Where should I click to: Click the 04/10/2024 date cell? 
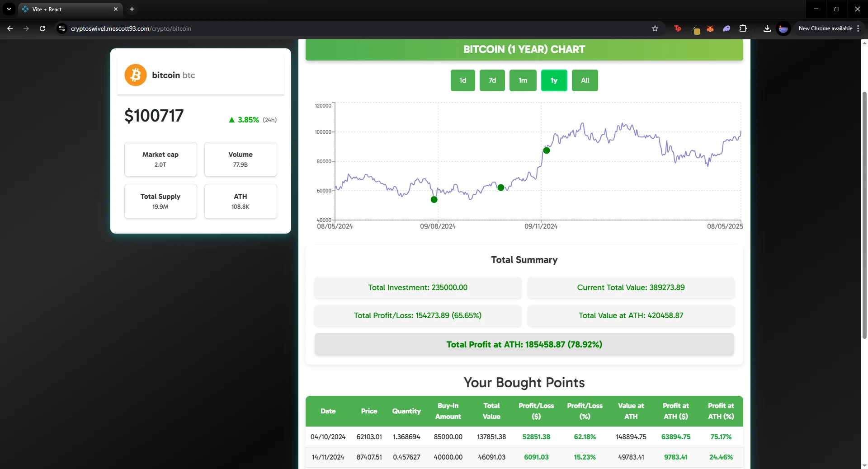[x=328, y=437]
